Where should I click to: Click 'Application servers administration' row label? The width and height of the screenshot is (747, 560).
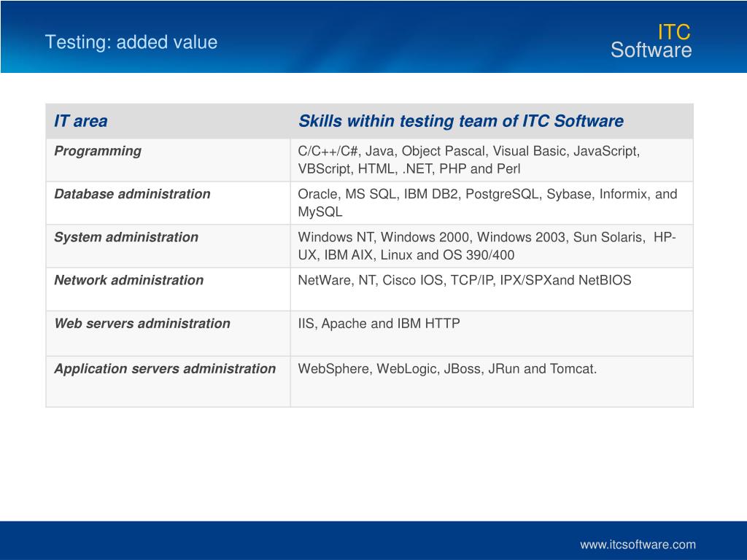165,368
